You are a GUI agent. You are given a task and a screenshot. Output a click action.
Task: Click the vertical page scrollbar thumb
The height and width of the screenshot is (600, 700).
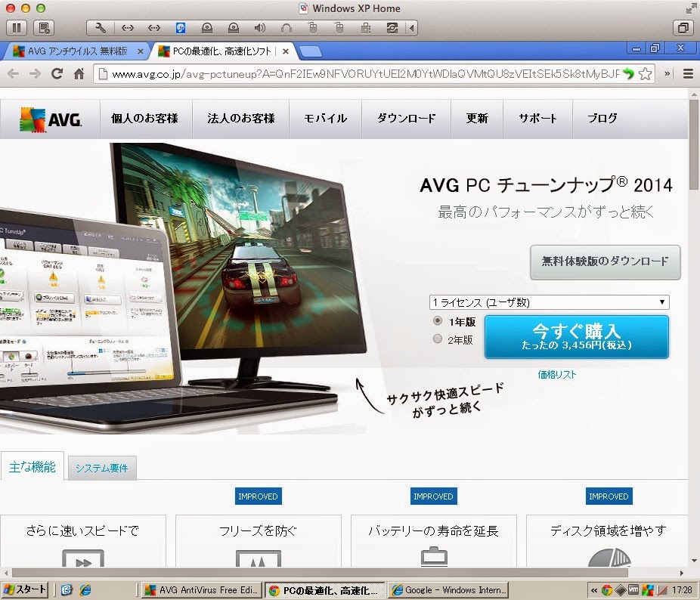coord(694,144)
